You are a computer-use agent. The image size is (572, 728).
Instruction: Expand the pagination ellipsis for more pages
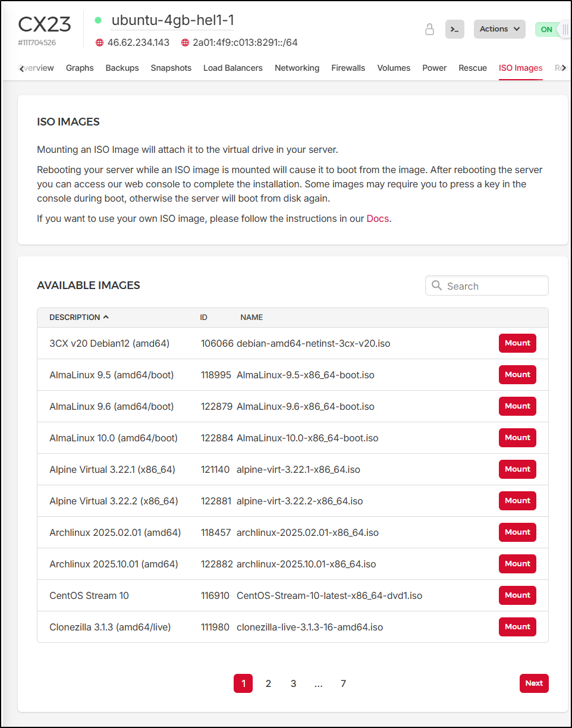tap(318, 683)
